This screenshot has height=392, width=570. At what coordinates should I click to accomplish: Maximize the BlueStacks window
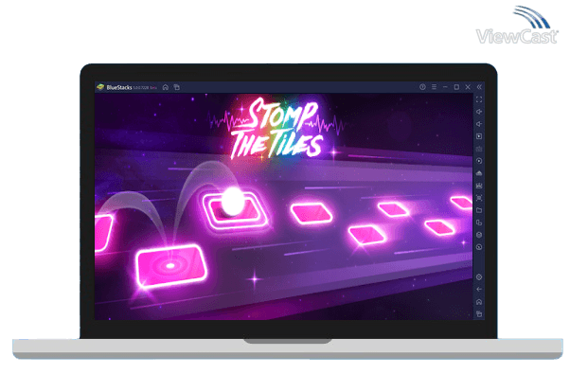pos(456,87)
